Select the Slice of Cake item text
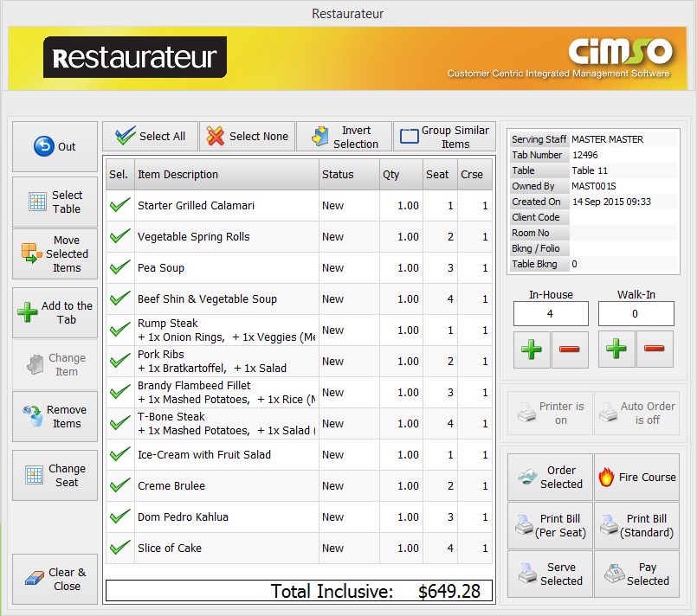697x616 pixels. (x=170, y=548)
